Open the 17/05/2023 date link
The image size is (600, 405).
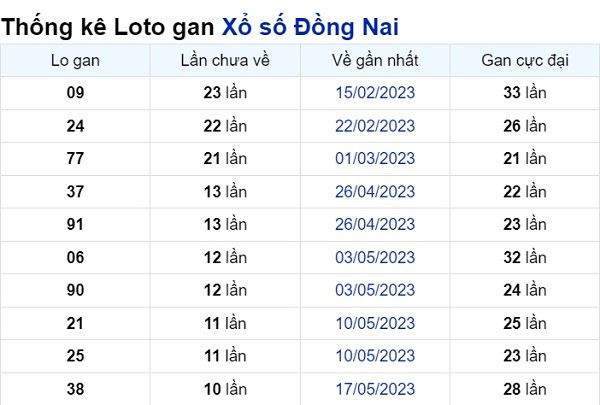[375, 389]
